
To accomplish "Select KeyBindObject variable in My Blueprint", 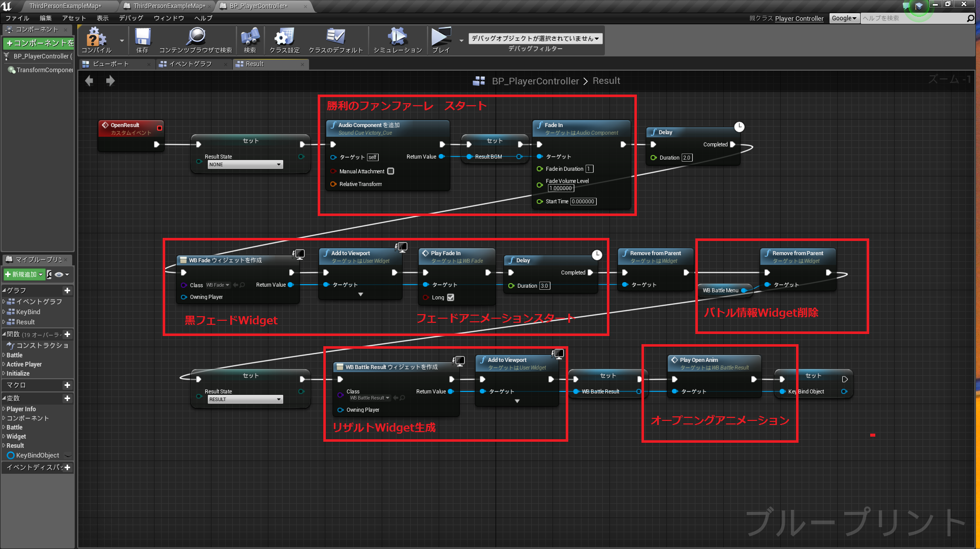I will click(x=37, y=455).
